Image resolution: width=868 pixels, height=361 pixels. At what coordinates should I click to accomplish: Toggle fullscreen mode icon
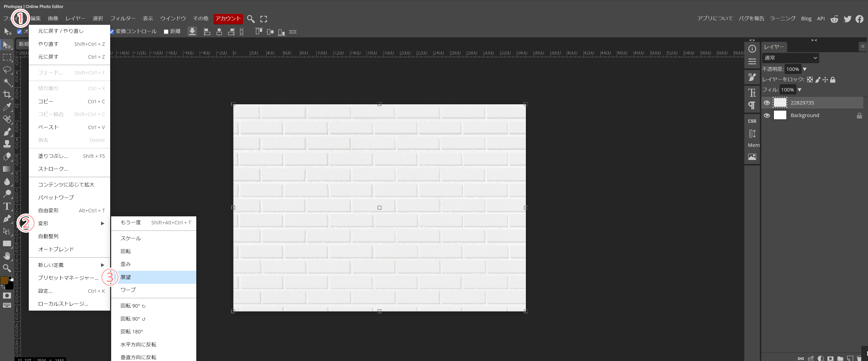pos(263,19)
